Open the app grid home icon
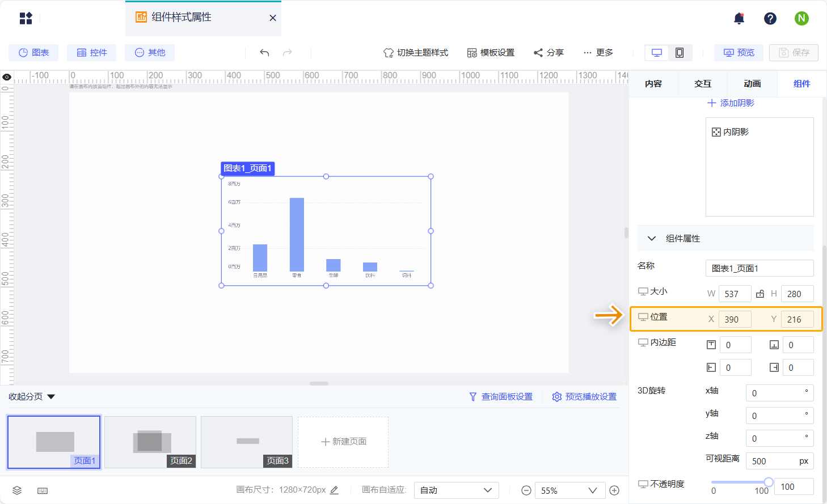The height and width of the screenshot is (504, 827). click(26, 18)
